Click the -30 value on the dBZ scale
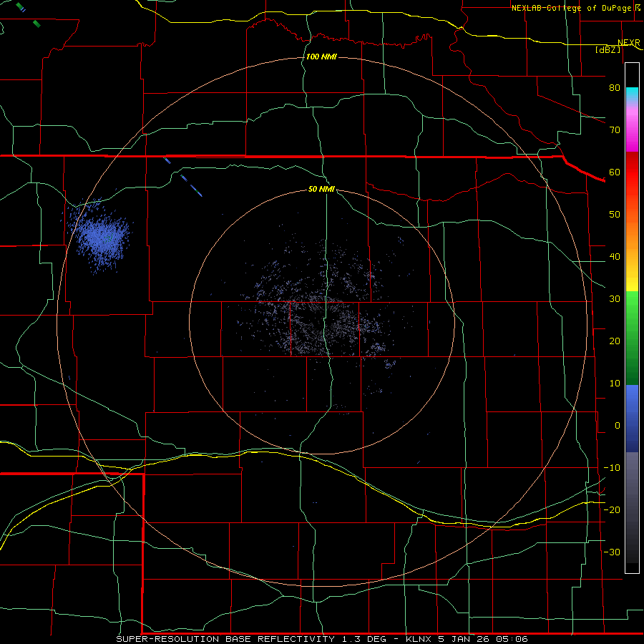This screenshot has height=644, width=644. coord(612,552)
